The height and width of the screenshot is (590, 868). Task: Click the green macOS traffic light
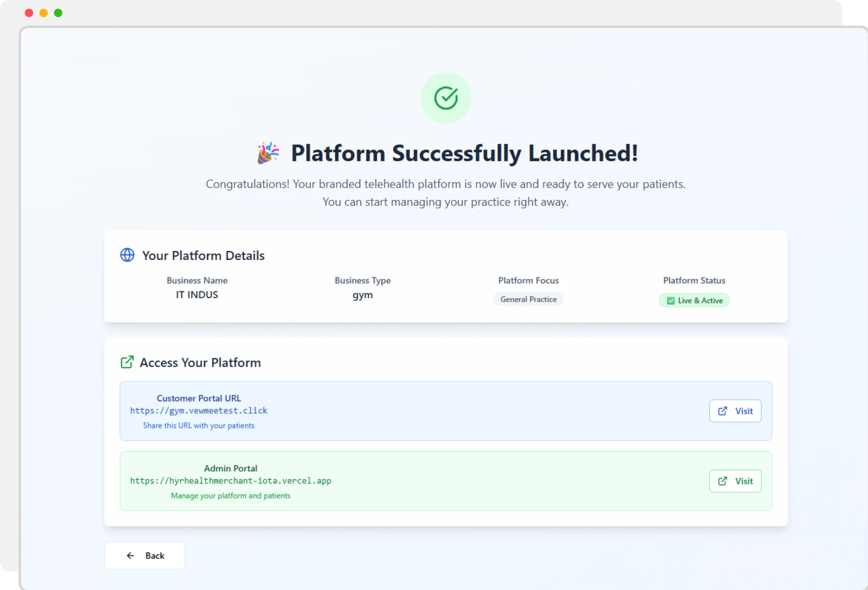click(58, 13)
